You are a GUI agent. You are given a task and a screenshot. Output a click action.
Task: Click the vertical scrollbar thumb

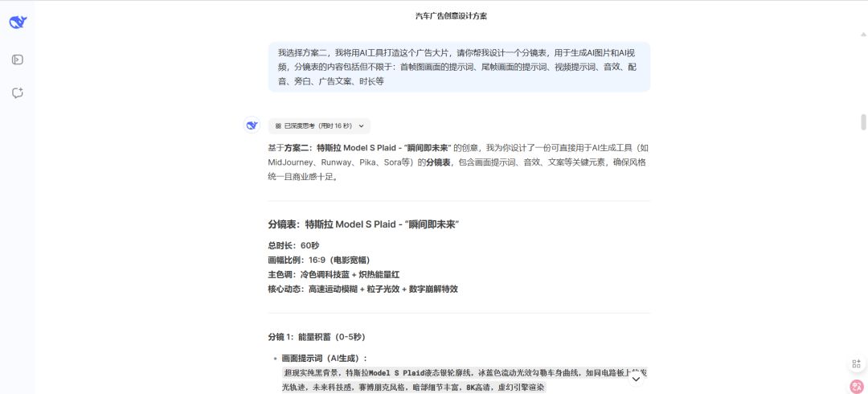point(863,122)
